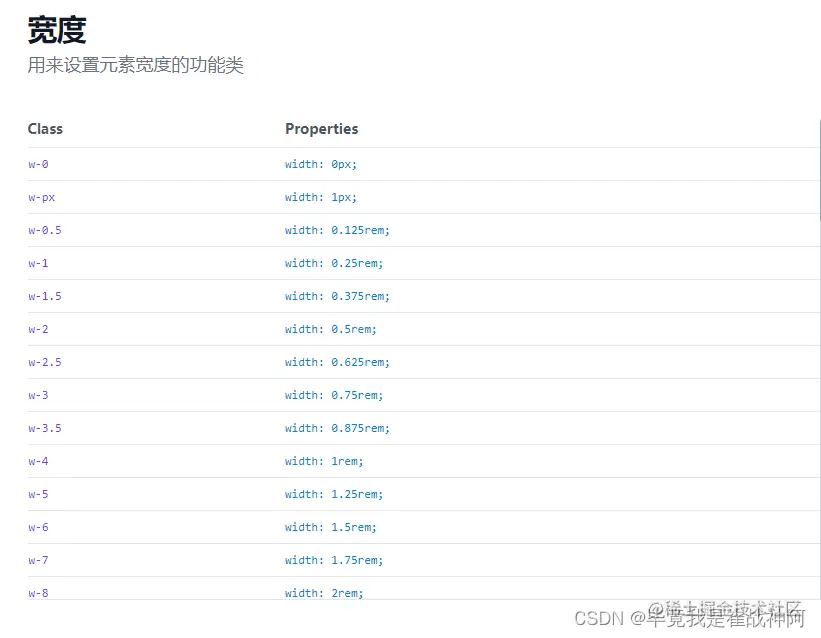The width and height of the screenshot is (821, 638).
Task: Click the 'width: 0.625rem;' value
Action: tap(337, 362)
